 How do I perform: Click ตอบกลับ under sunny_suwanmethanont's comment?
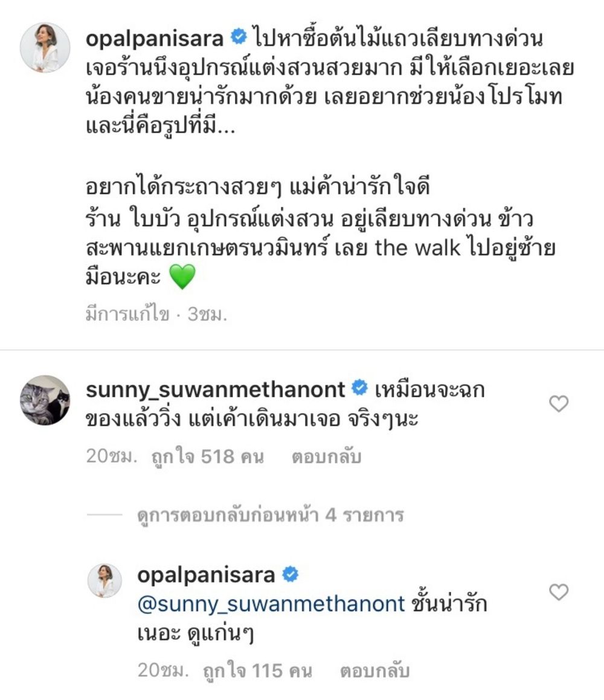326,457
